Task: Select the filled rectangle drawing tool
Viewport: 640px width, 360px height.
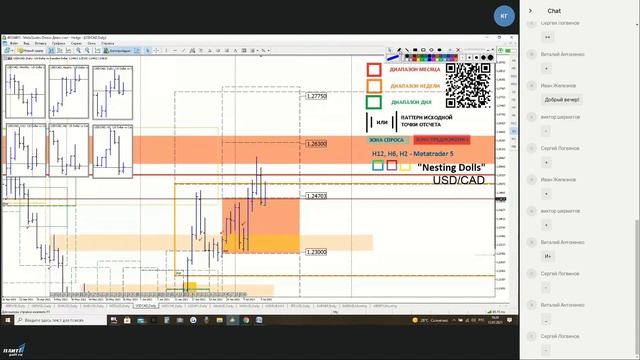Action: (x=415, y=50)
